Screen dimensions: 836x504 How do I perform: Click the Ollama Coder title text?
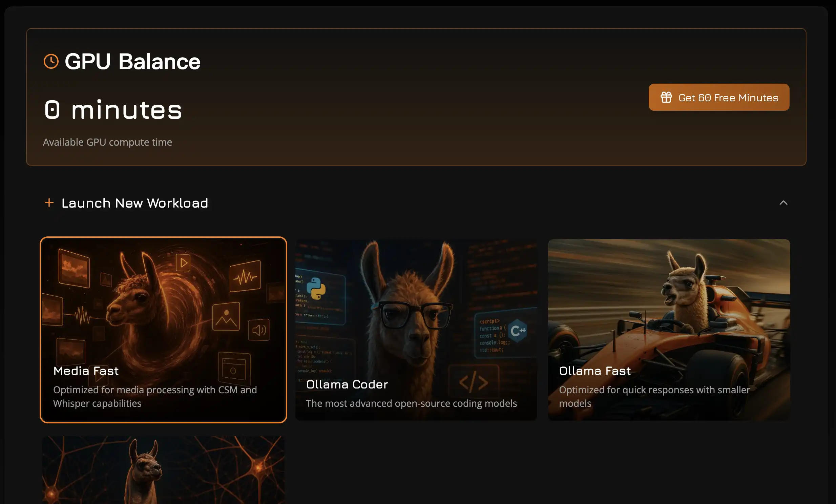[347, 384]
